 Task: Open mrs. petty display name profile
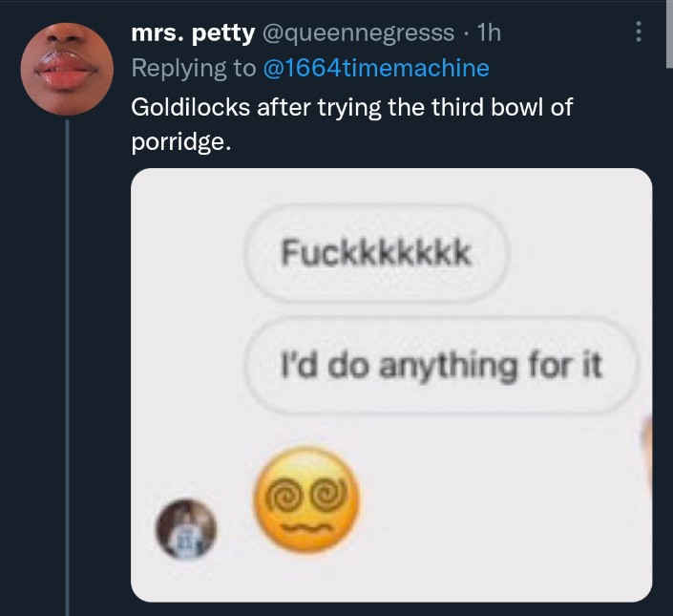click(x=192, y=33)
